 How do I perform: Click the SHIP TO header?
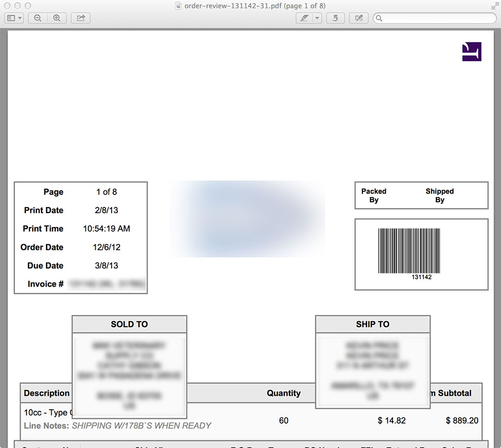tap(372, 324)
